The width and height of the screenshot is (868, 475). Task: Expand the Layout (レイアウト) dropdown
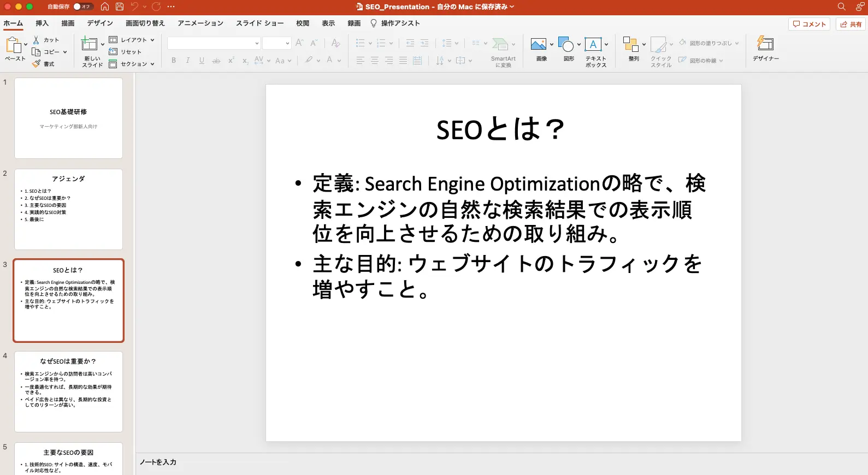[152, 40]
